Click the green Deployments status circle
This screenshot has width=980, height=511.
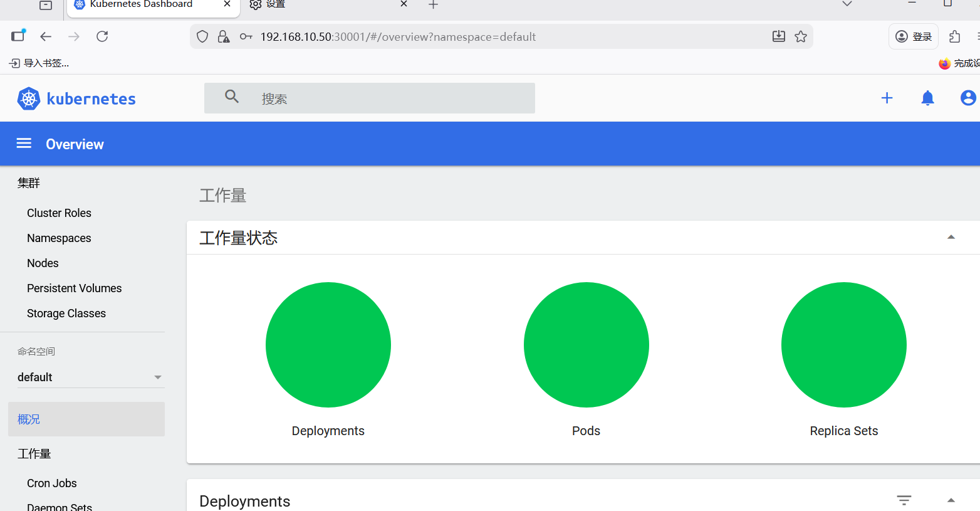click(328, 345)
